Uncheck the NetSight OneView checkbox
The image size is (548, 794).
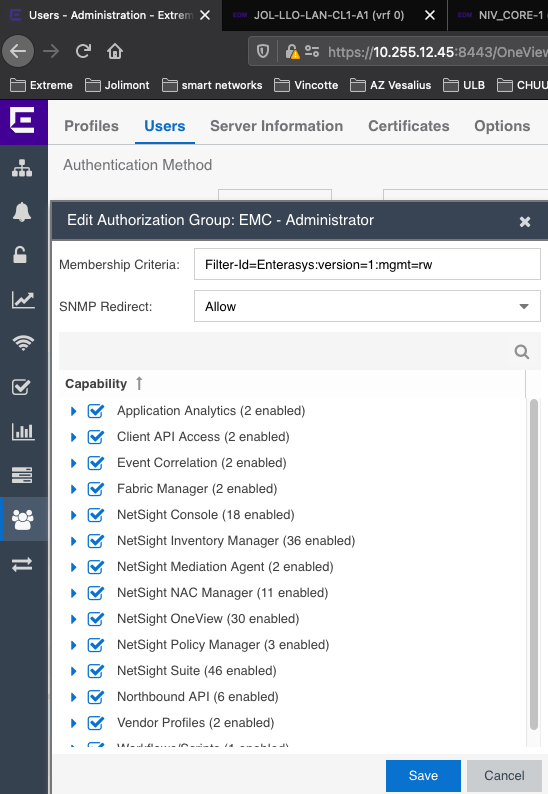(x=96, y=619)
